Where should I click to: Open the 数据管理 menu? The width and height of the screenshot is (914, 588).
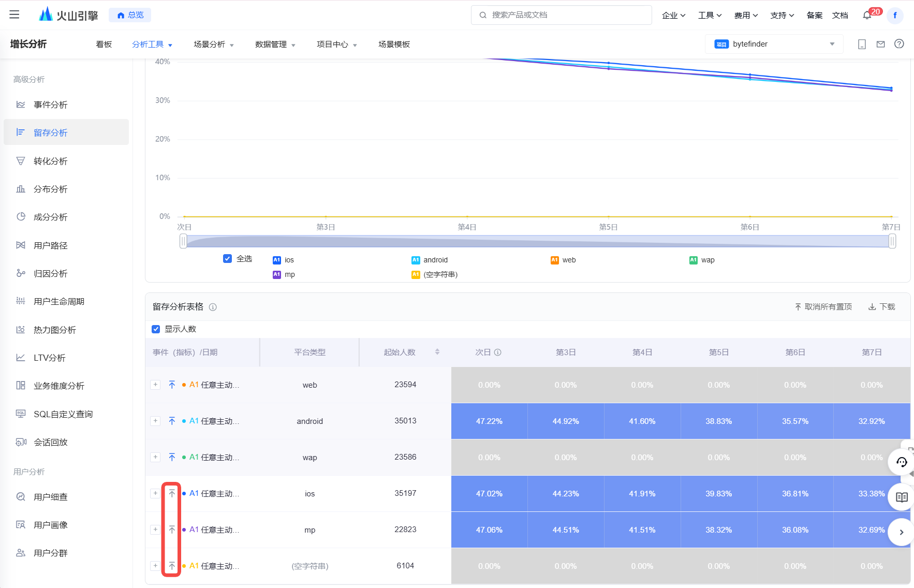click(275, 45)
